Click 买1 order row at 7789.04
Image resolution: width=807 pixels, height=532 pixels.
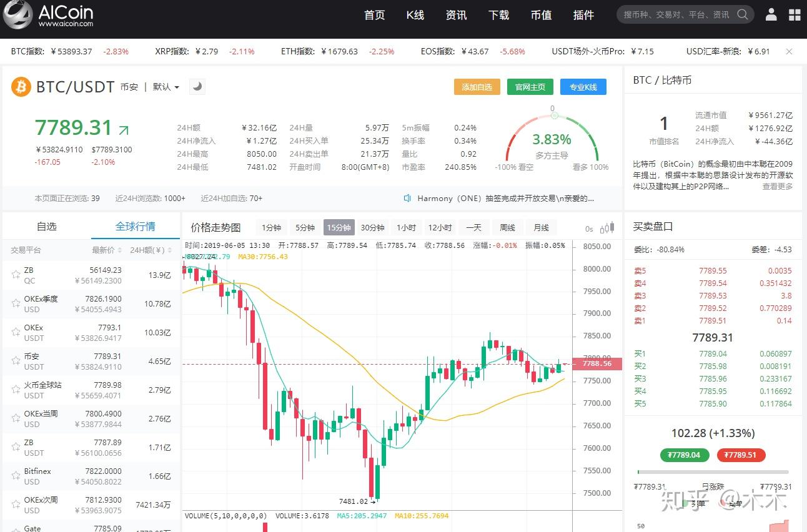click(713, 353)
